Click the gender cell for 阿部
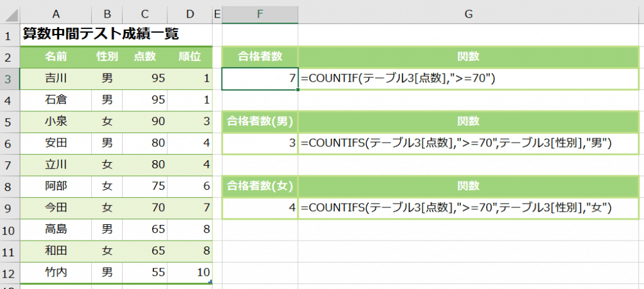Screen dimensions: 644x289 (107, 186)
